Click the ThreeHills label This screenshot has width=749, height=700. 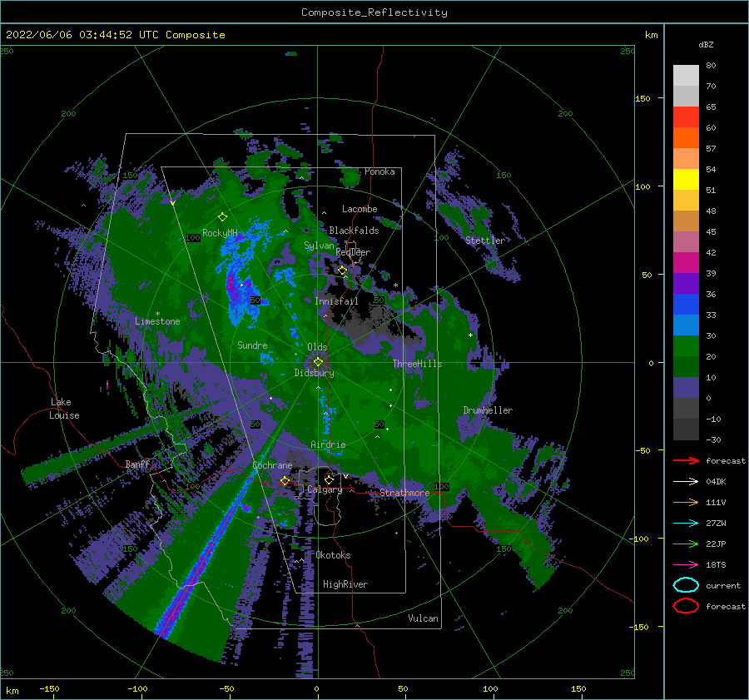point(418,364)
